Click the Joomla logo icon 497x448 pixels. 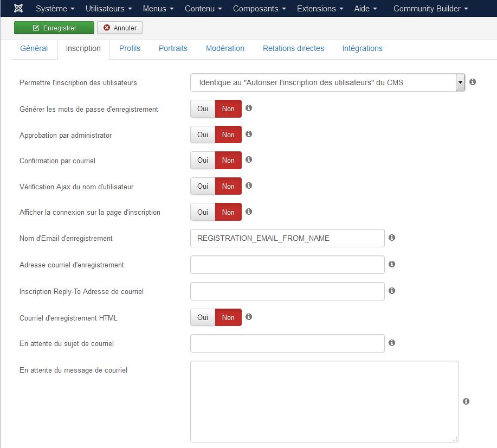coord(18,9)
